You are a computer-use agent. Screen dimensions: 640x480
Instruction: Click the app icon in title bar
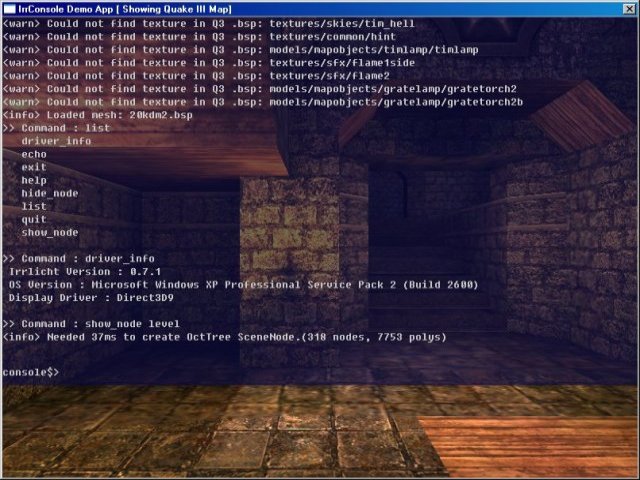9,9
